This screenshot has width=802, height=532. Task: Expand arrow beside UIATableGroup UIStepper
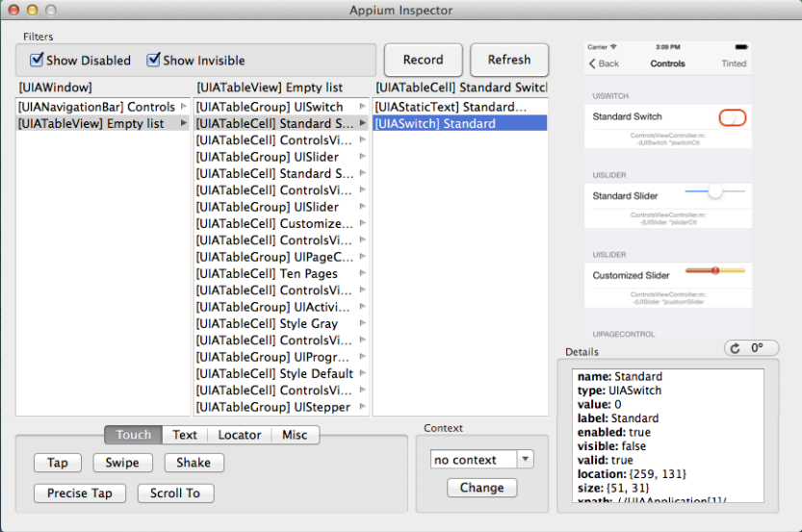point(363,407)
